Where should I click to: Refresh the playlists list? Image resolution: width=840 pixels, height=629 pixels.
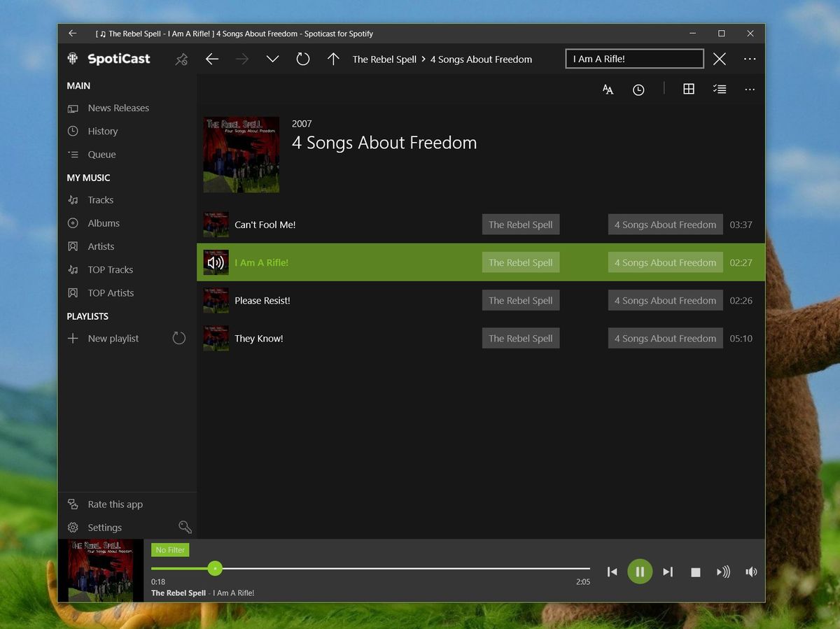(x=179, y=339)
